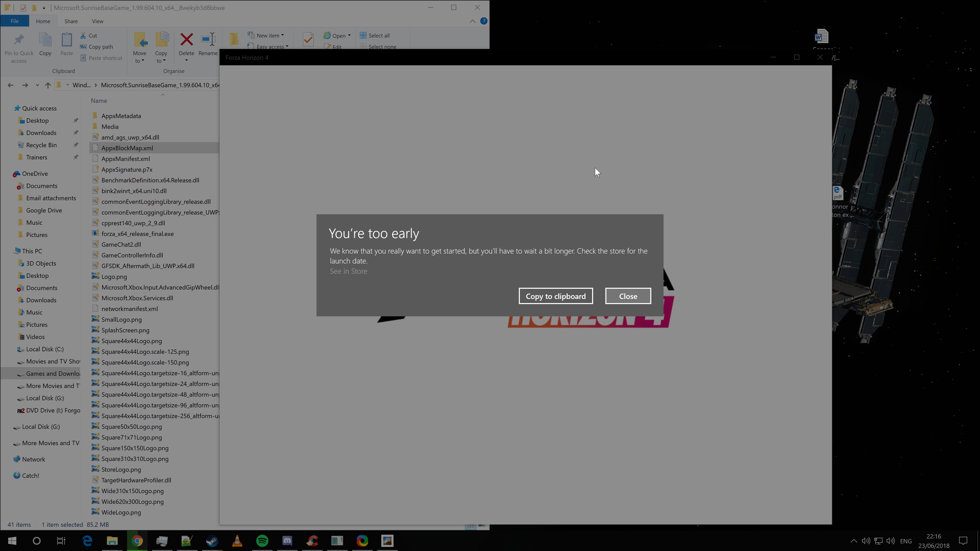Click the Copy to clipboard button
The image size is (980, 551).
tap(555, 296)
